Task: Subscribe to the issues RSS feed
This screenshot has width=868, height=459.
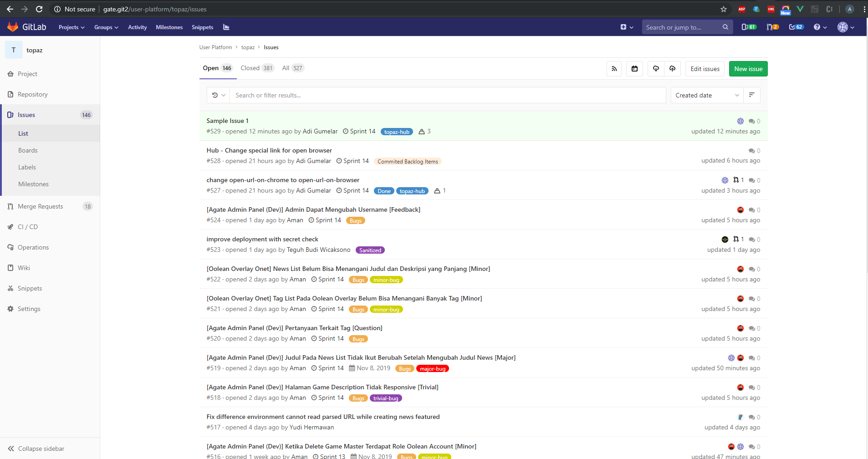Action: point(614,69)
